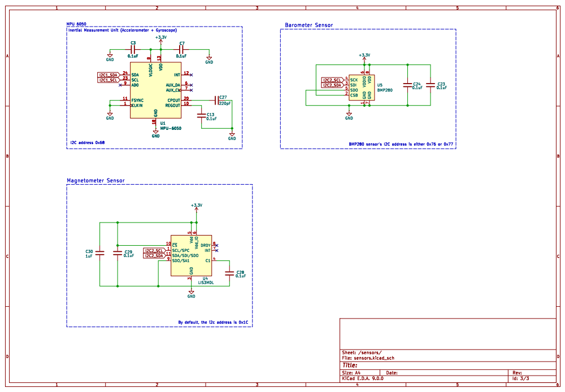
Task: Select capacitor C28 beside the LIS3MDL
Action: point(229,273)
